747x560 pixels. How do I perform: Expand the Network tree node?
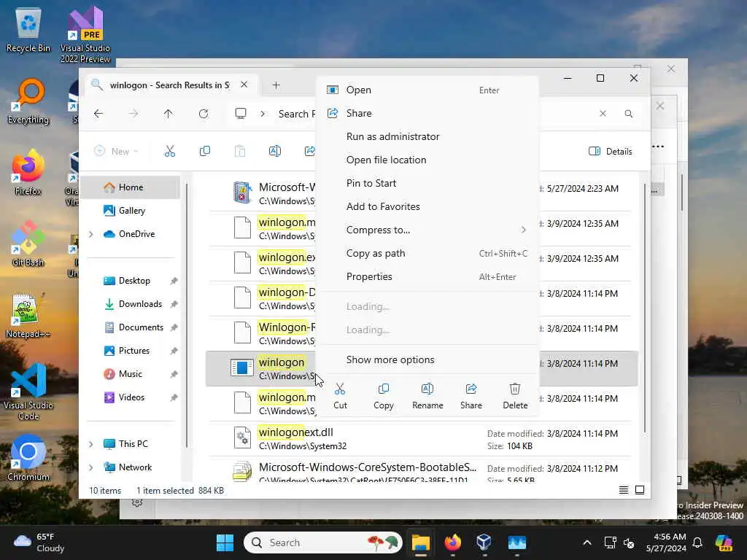click(x=91, y=467)
